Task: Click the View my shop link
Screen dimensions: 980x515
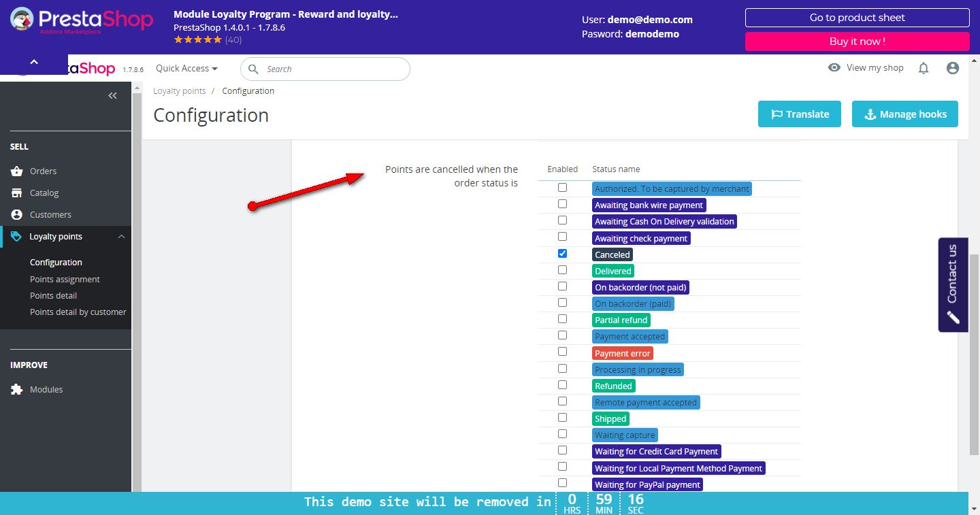Action: click(x=875, y=67)
